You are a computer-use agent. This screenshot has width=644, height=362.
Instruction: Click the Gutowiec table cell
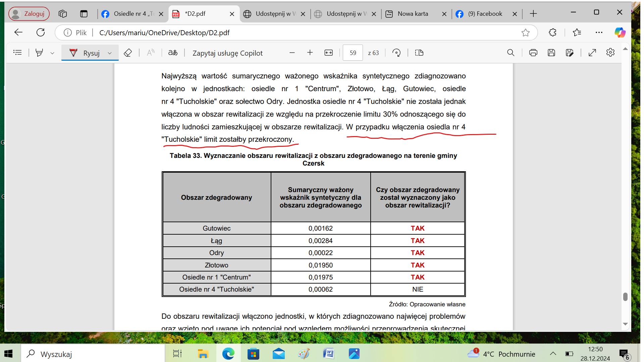(217, 228)
